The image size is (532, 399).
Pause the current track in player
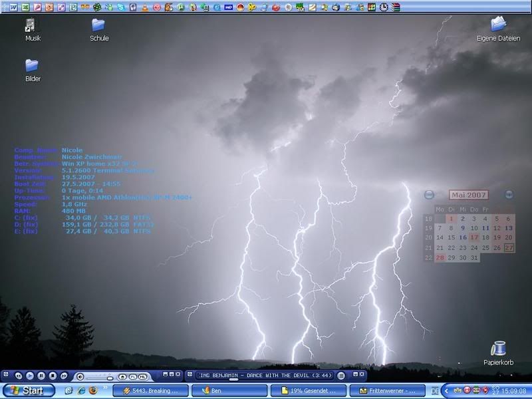(41, 376)
